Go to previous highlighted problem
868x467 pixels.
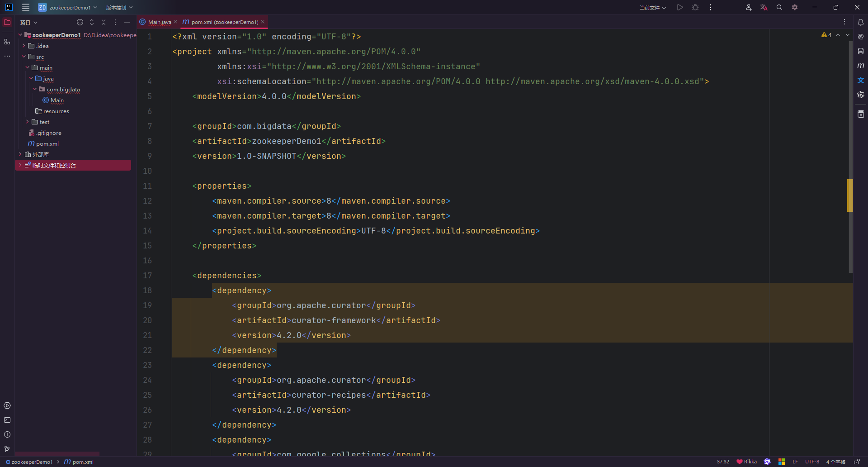pyautogui.click(x=838, y=35)
